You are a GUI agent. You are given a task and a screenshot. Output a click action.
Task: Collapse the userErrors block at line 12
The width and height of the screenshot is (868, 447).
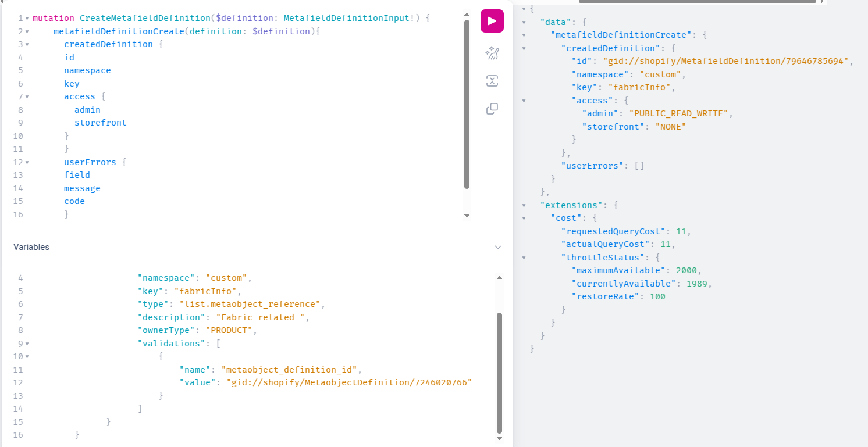click(27, 163)
